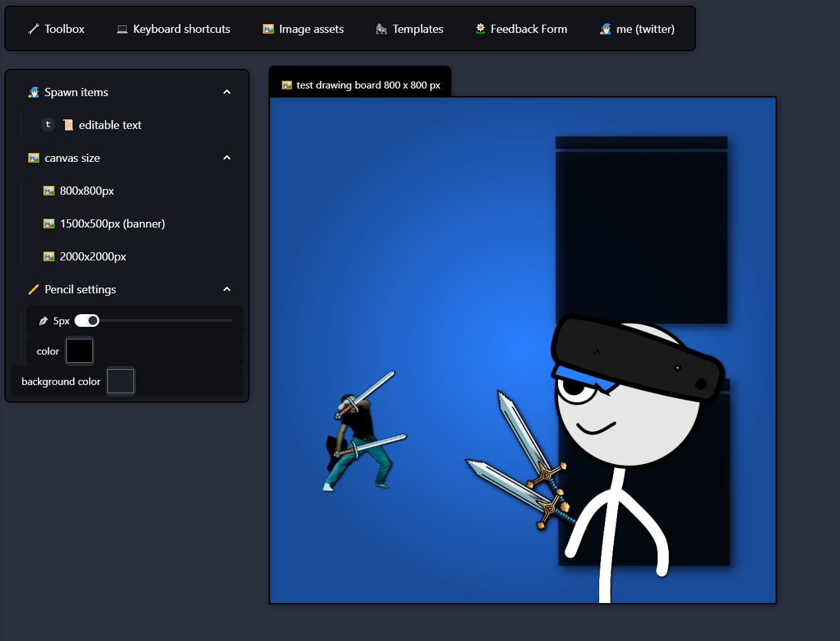Click the 'color' label in pencil settings

47,351
